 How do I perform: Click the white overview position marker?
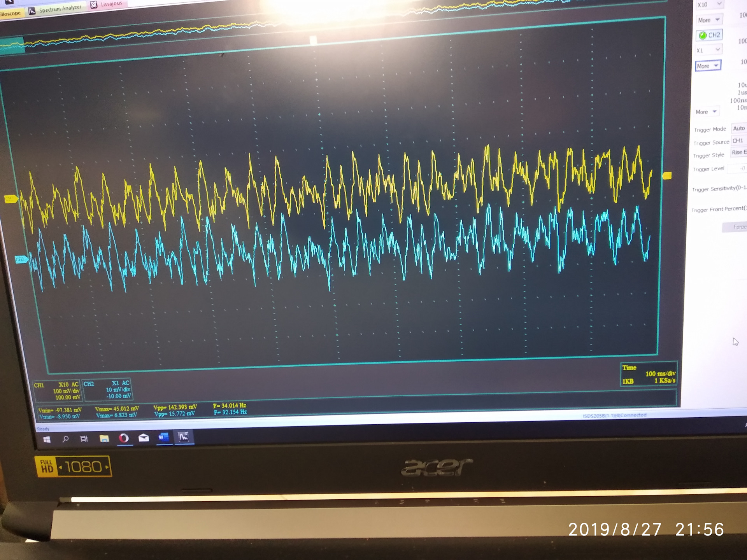pos(313,40)
